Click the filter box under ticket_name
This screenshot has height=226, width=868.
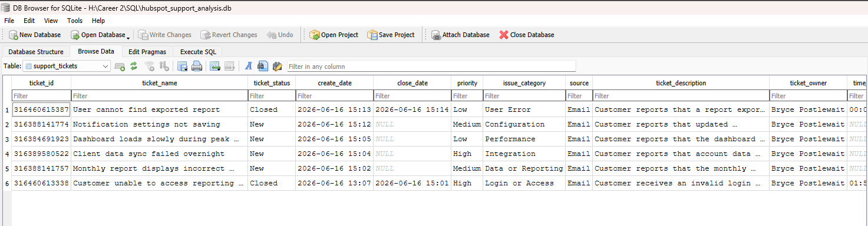point(160,95)
